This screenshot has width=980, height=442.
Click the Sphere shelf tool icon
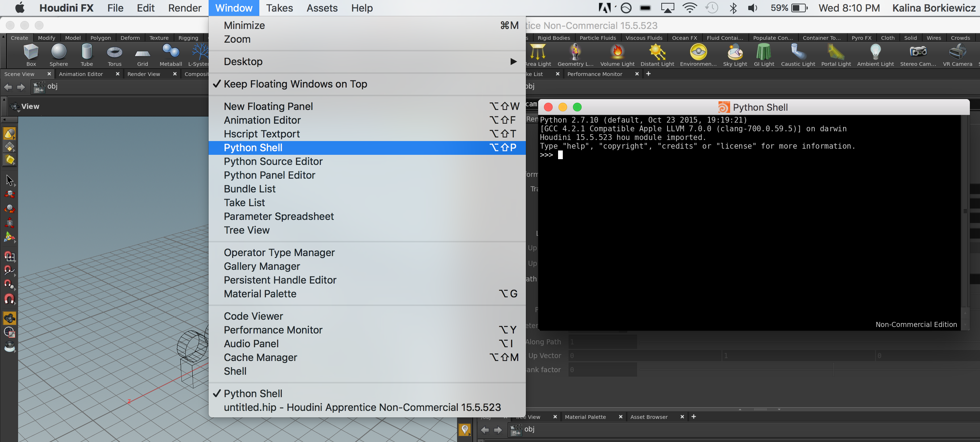coord(59,52)
